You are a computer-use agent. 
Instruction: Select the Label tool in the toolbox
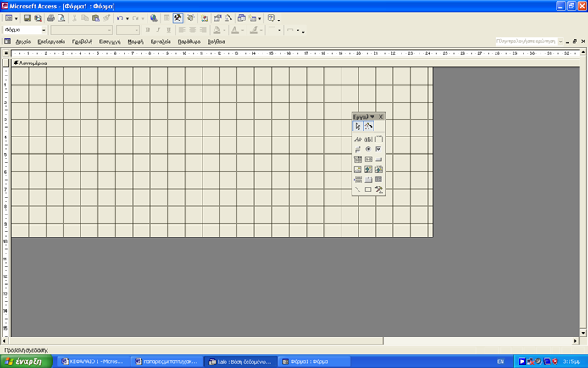(358, 139)
